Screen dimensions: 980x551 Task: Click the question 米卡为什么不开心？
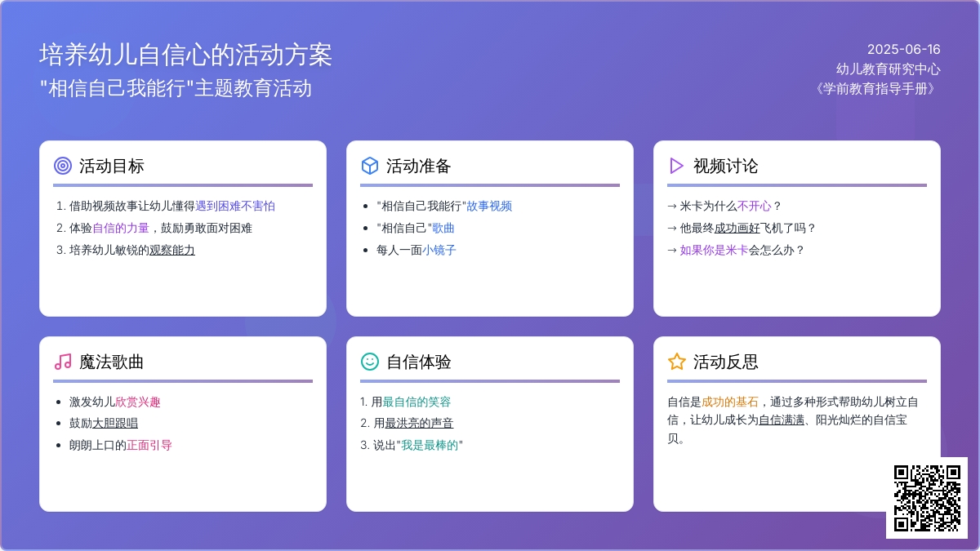click(x=731, y=206)
